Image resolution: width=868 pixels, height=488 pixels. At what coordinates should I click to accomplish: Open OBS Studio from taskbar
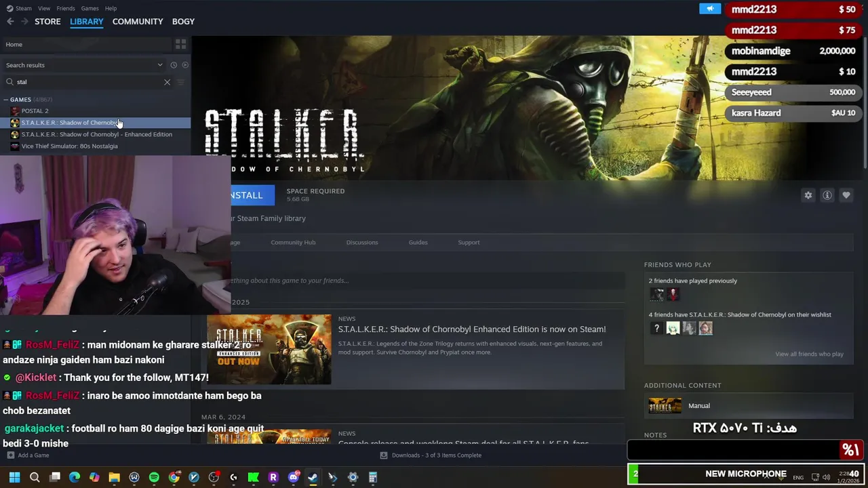[214, 477]
